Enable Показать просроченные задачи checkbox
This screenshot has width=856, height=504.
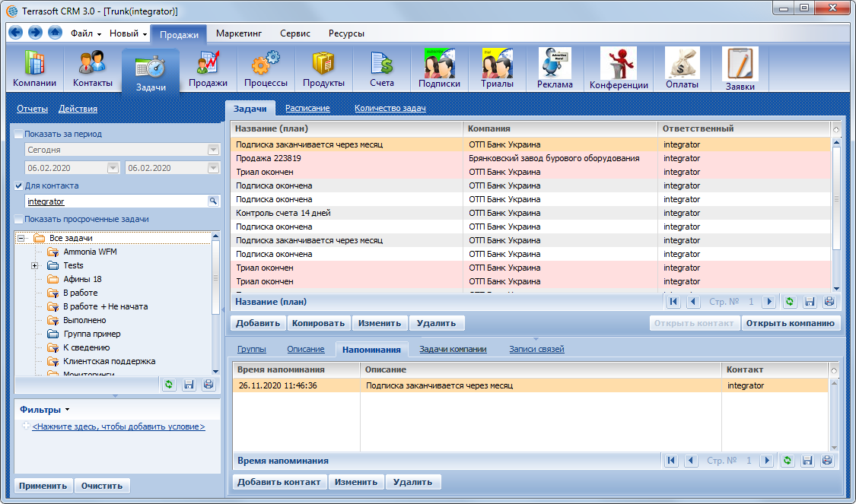point(19,219)
